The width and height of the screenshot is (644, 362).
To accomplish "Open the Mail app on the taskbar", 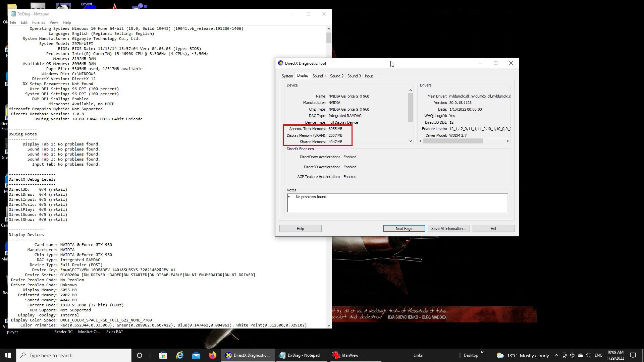I will (196, 355).
